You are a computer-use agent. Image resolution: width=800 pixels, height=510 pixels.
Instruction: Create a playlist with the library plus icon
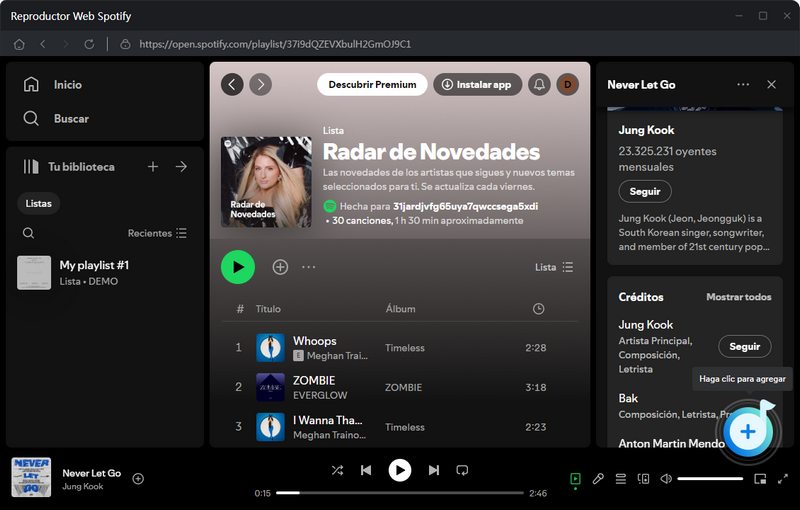[x=153, y=167]
